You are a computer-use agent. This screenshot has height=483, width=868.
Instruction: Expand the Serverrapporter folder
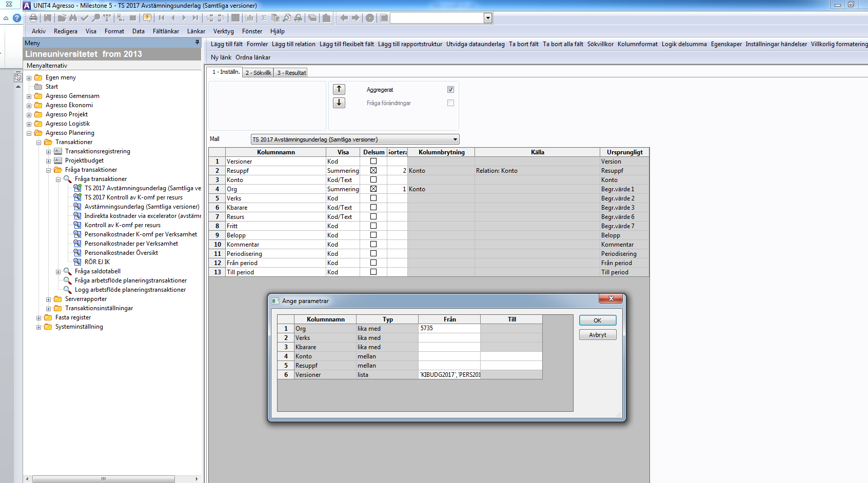pyautogui.click(x=48, y=299)
